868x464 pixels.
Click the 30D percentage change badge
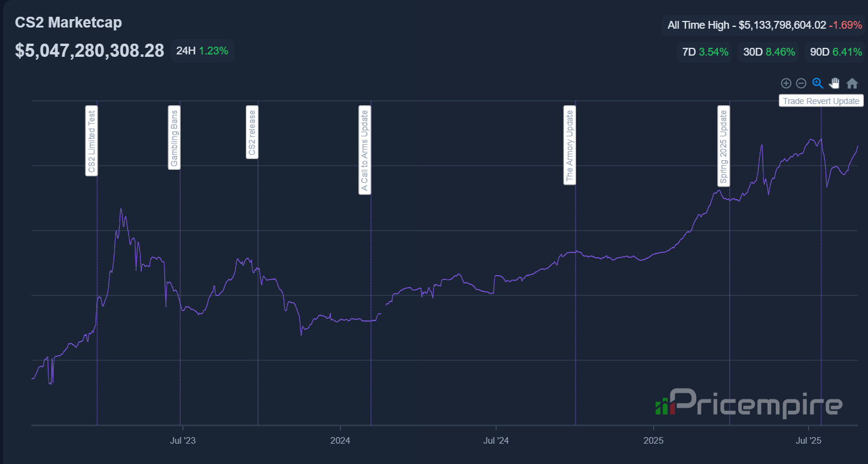click(x=769, y=52)
